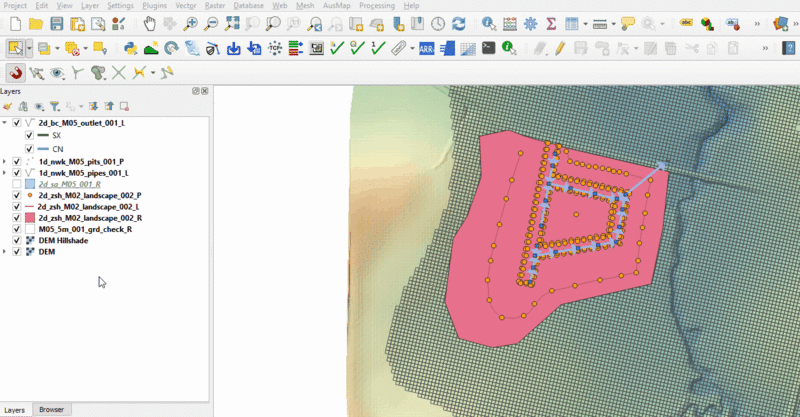This screenshot has height=417, width=800.
Task: Collapse the 2d_bc_M05_outlet_001_L layer tree
Action: tap(6, 123)
